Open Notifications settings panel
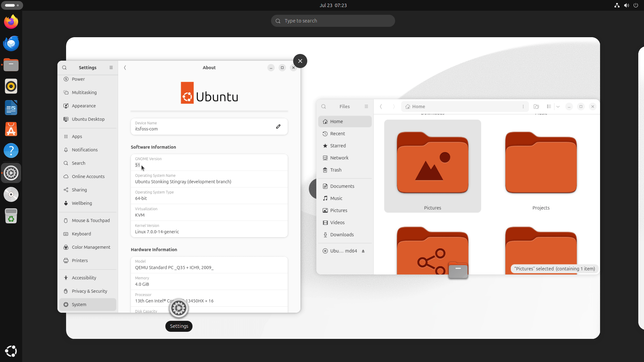The width and height of the screenshot is (644, 362). tap(88, 150)
